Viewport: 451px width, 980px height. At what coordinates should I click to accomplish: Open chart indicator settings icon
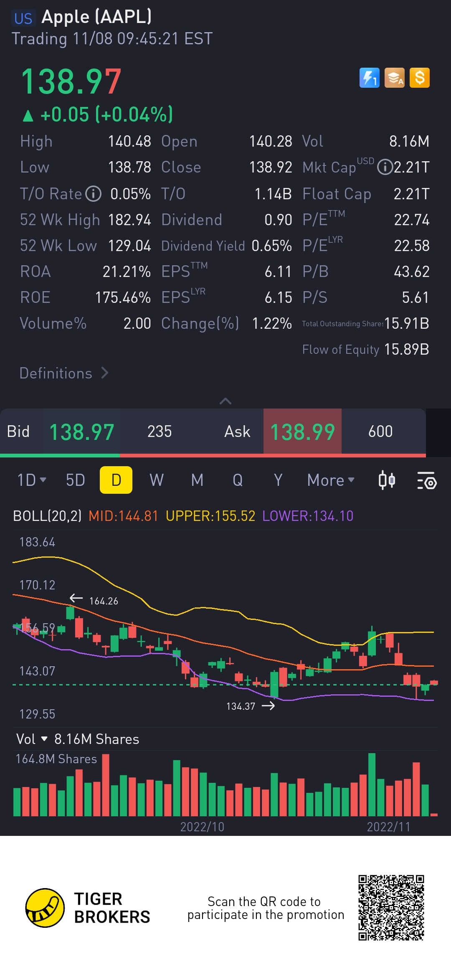pos(427,480)
